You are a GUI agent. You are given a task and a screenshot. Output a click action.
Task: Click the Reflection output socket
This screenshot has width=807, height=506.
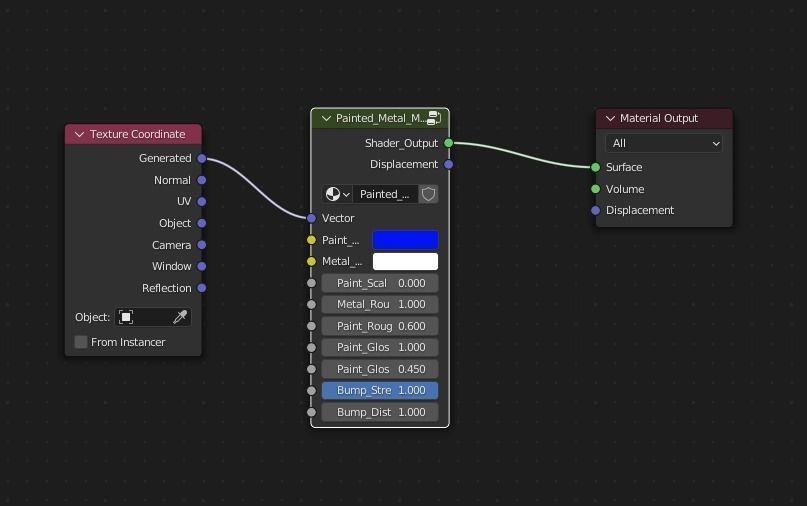click(202, 288)
